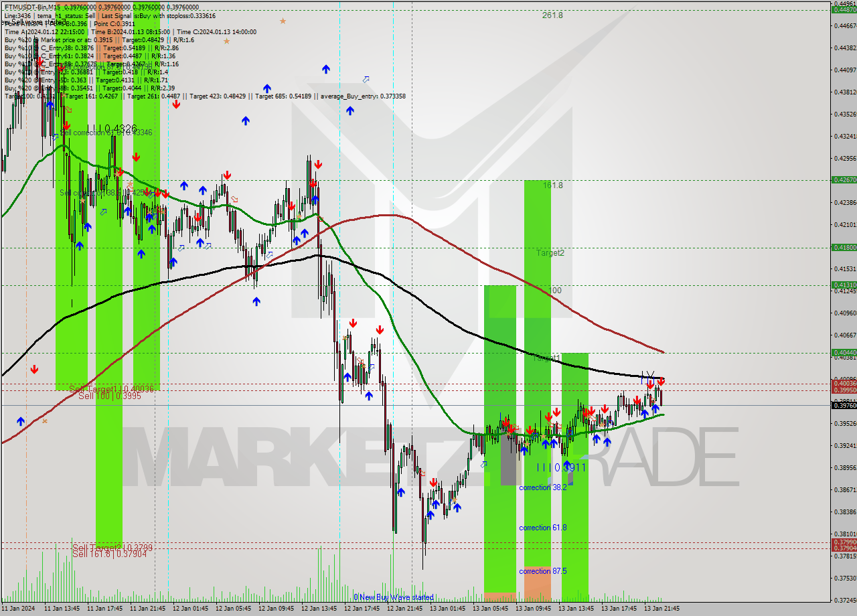This screenshot has height=616, width=857.
Task: Click the orange star marker below 261.8
Action: (283, 21)
